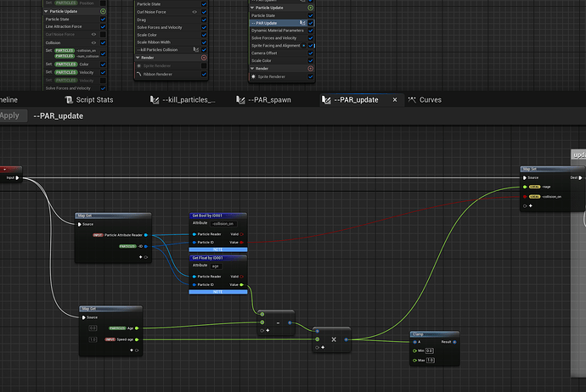Click Valid pin on Get Bool by ID001
586x392 pixels.
(x=242, y=234)
